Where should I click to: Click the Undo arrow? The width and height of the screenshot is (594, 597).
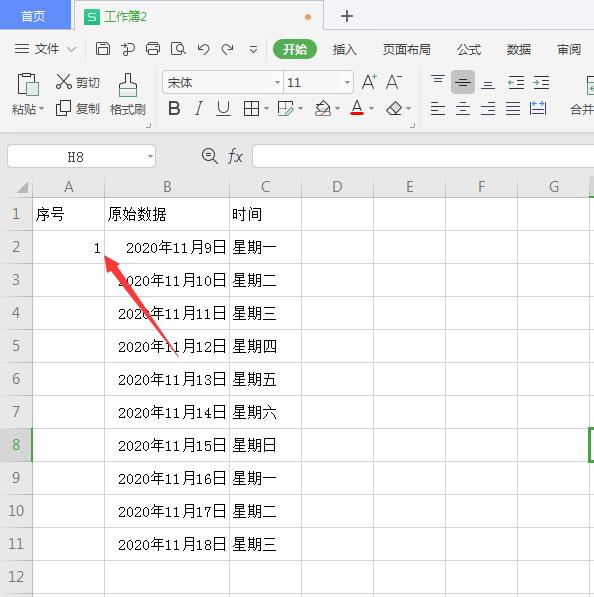tap(203, 49)
